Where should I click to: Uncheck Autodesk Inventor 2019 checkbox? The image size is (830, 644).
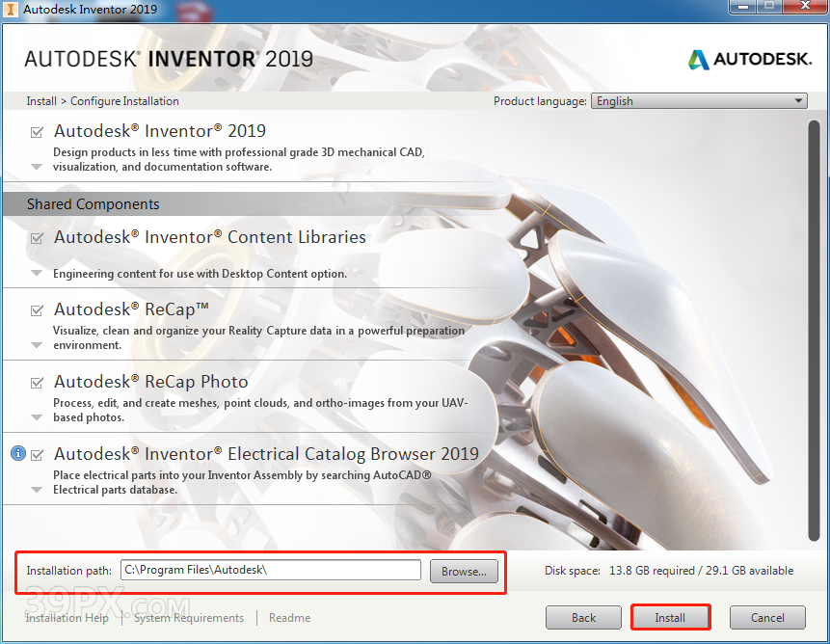pyautogui.click(x=37, y=132)
